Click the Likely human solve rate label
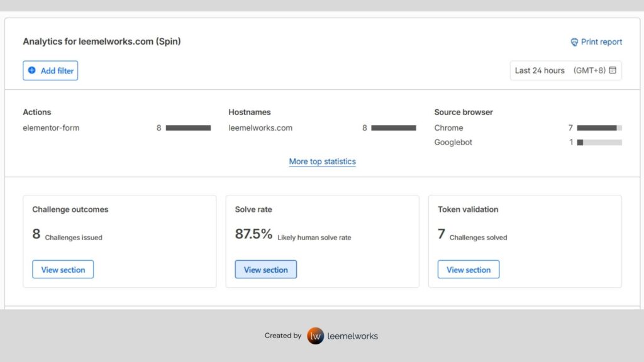This screenshot has width=644, height=362. point(314,238)
